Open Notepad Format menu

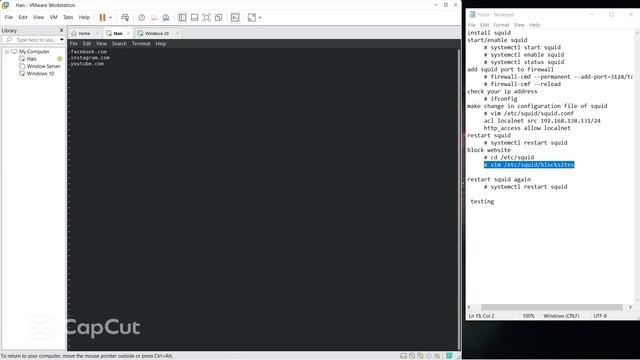click(501, 25)
